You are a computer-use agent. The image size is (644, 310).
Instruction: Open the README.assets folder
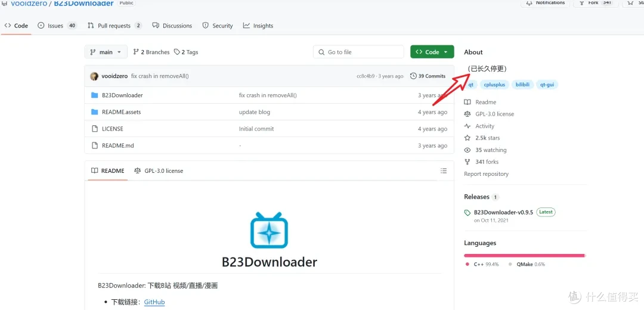click(x=122, y=112)
